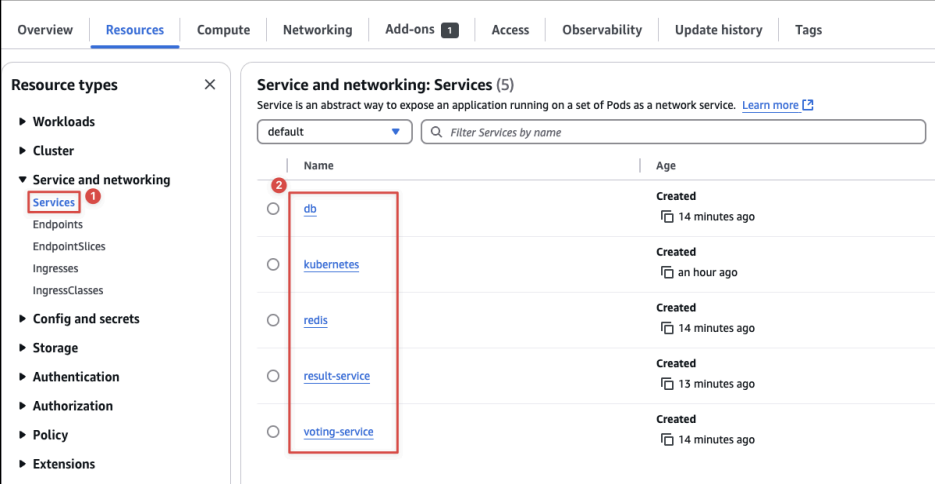Expand the Workloads resource type
Screen dimensions: 935x484
click(x=23, y=122)
